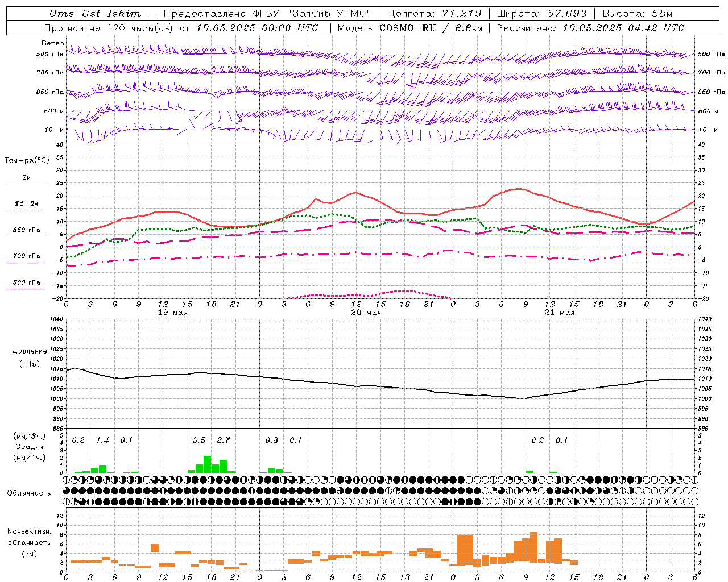Click the 20 мая date under temperature chart
This screenshot has width=728, height=582.
point(366,313)
